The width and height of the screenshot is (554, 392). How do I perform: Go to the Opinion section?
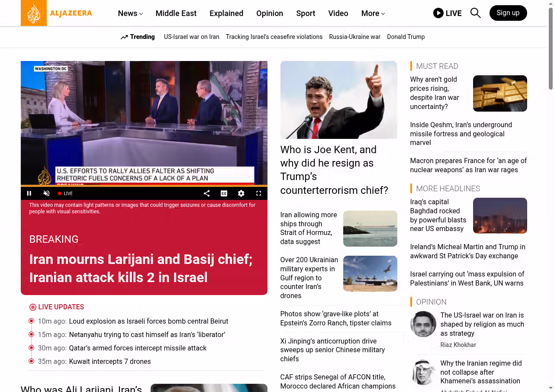[x=269, y=13]
